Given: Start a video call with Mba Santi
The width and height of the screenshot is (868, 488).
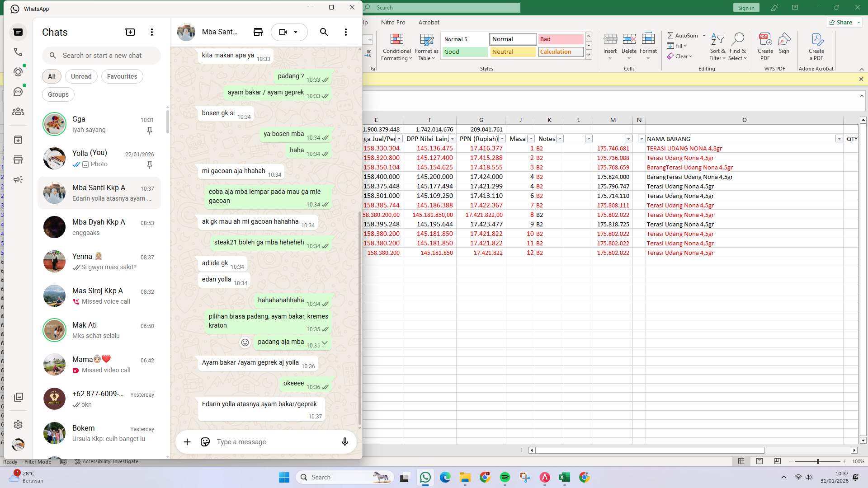Looking at the screenshot, I should pyautogui.click(x=283, y=32).
